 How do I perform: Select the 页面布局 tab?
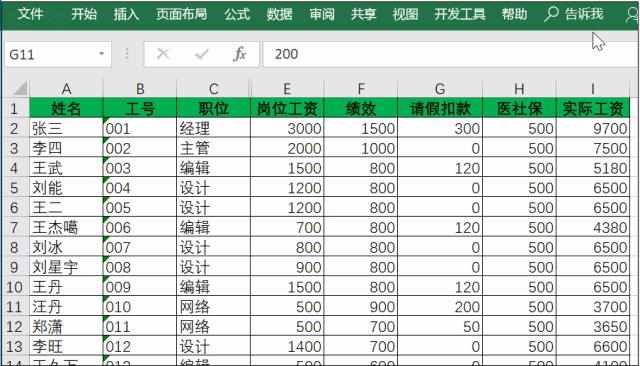click(182, 14)
